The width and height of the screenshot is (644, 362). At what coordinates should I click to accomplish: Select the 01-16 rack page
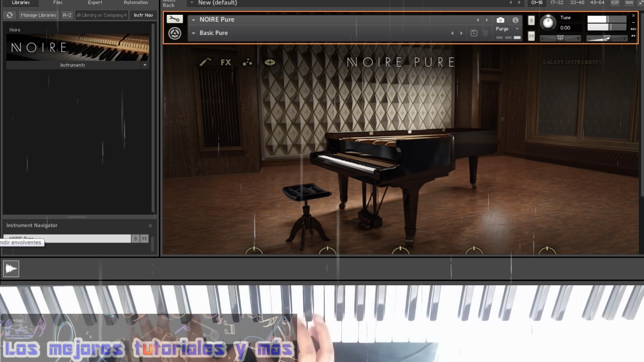click(x=537, y=3)
